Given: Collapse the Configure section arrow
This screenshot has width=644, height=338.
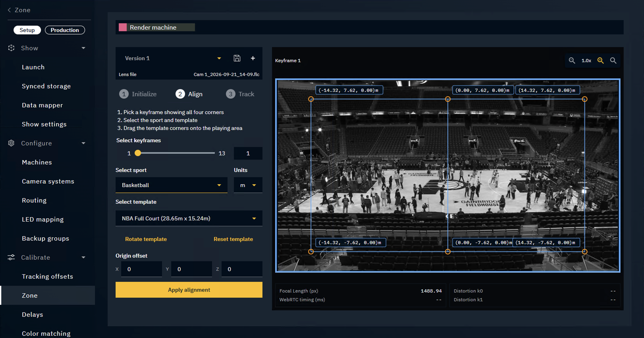Looking at the screenshot, I should [84, 143].
